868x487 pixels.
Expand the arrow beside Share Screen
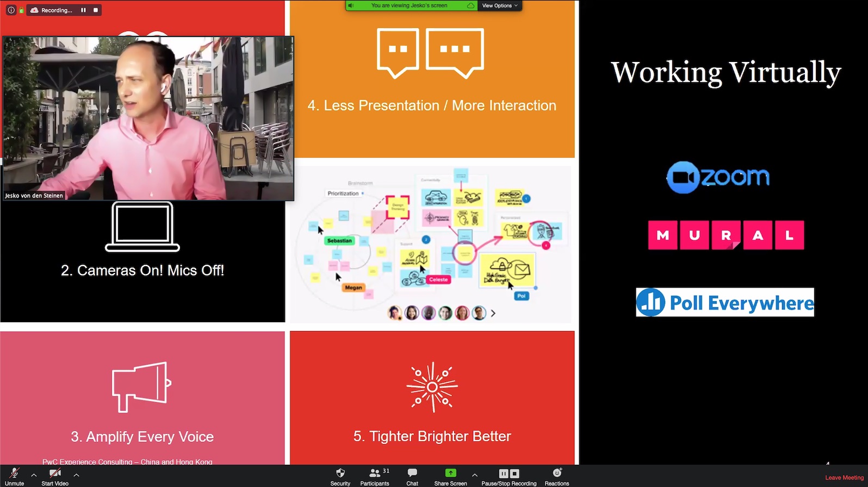click(474, 475)
